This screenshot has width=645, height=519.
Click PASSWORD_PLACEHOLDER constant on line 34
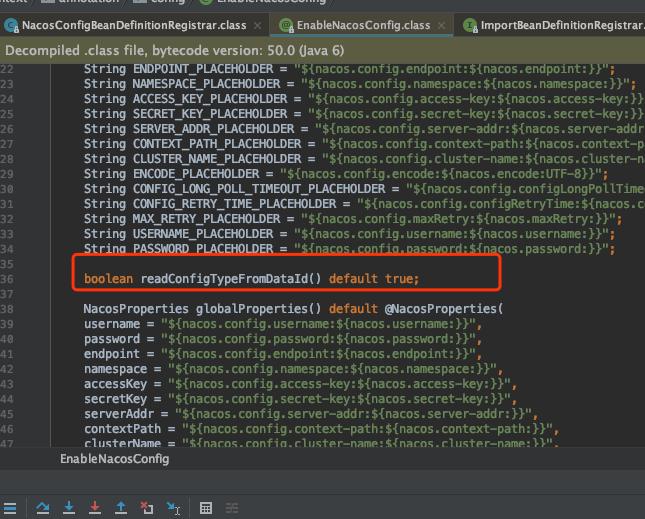point(203,249)
